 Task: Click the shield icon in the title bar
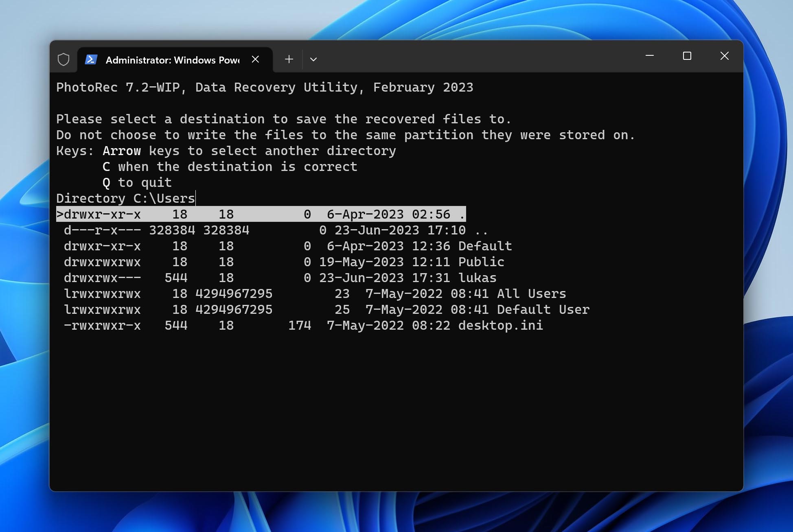64,59
